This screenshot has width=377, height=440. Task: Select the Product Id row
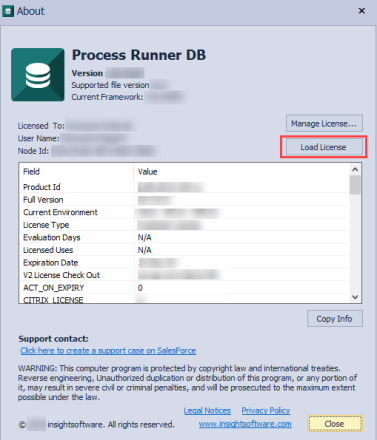click(184, 187)
